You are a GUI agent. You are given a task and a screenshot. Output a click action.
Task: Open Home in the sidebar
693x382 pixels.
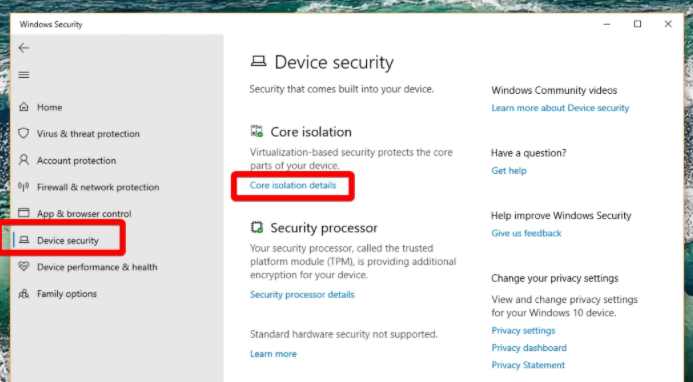tap(50, 107)
